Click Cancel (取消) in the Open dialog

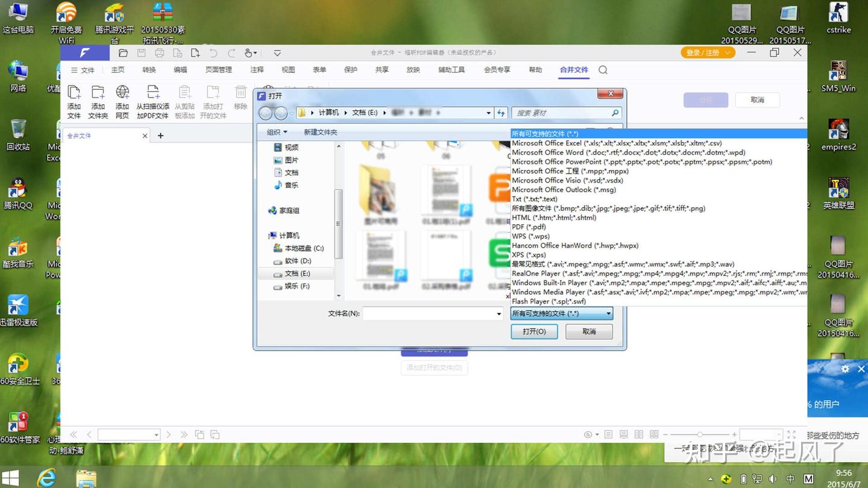pos(589,331)
